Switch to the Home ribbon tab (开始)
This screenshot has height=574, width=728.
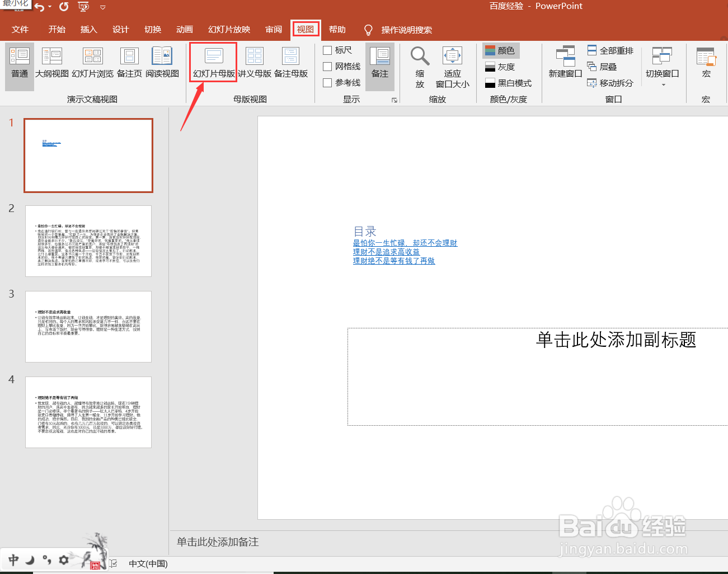(56, 30)
